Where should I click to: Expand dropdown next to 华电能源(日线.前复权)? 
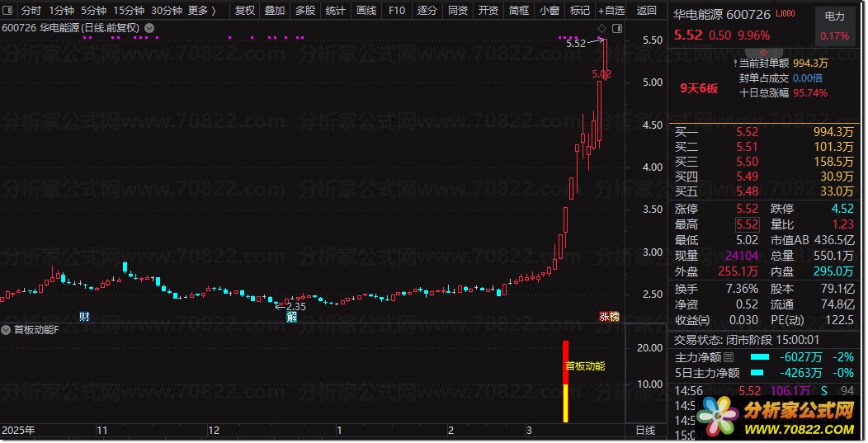pyautogui.click(x=149, y=28)
